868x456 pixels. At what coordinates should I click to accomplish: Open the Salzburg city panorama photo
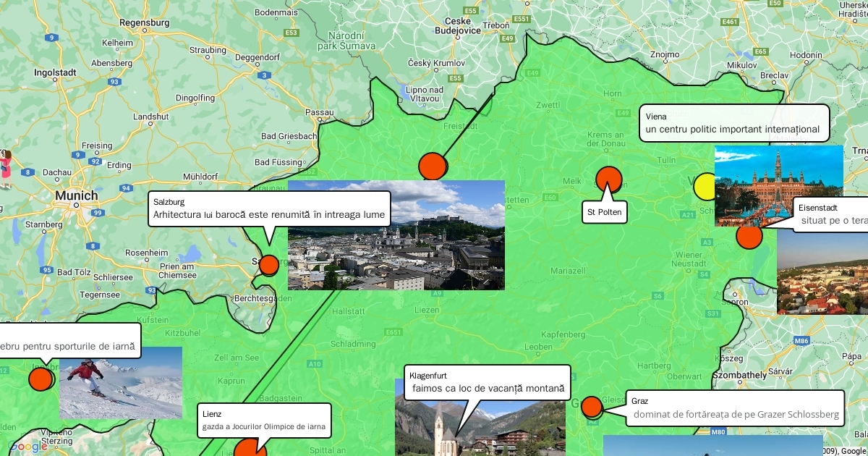(396, 235)
